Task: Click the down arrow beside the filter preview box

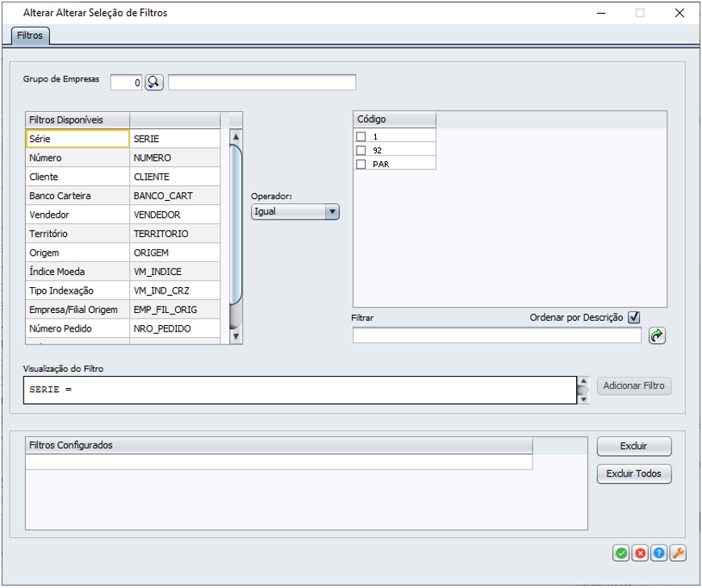Action: point(583,399)
